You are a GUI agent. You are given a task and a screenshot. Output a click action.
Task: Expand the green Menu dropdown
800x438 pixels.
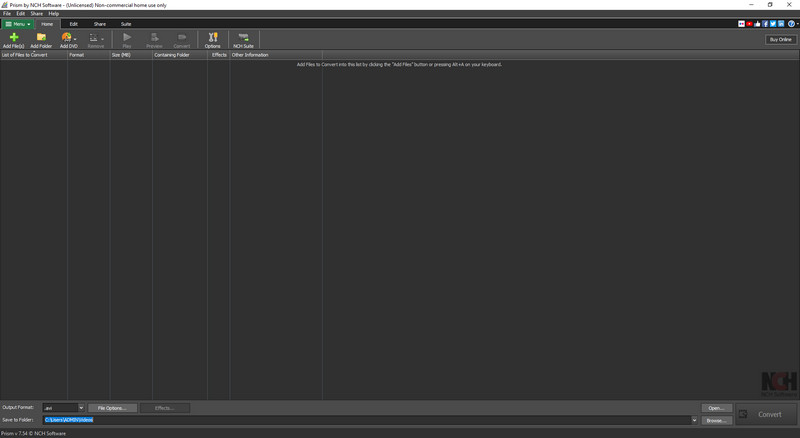click(x=18, y=23)
